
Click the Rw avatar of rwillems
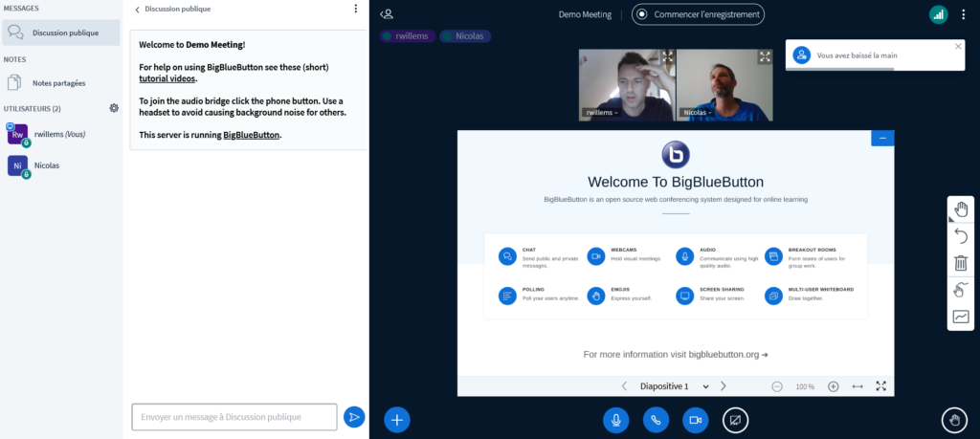pyautogui.click(x=17, y=134)
